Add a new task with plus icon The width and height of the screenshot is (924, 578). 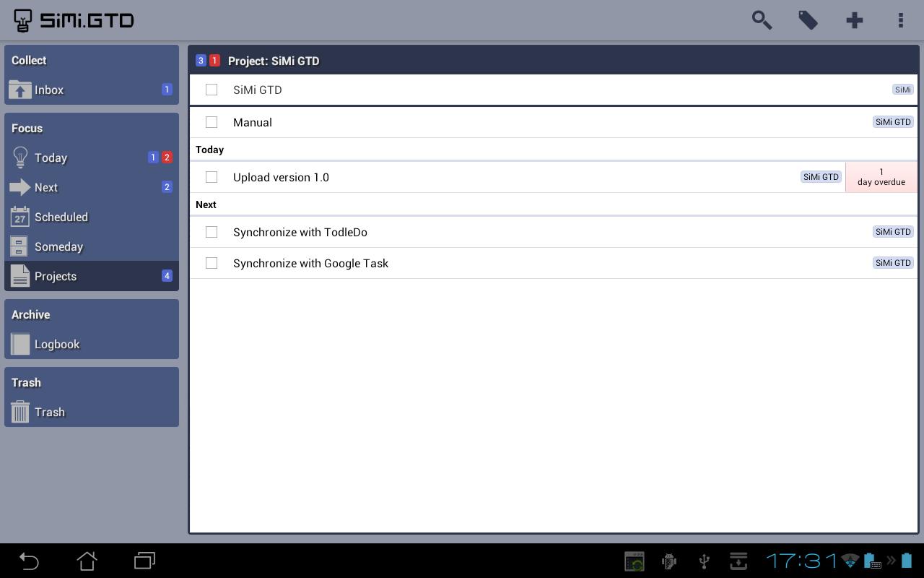[854, 20]
